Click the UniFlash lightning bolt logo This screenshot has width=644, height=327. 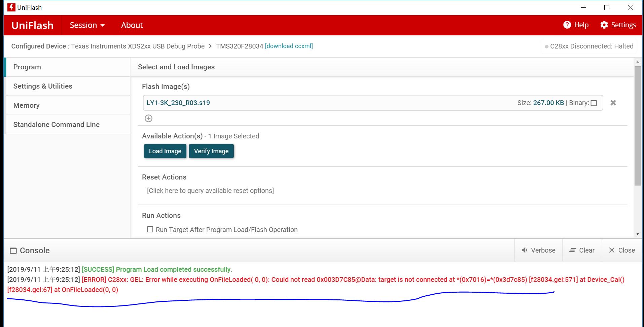click(x=11, y=7)
